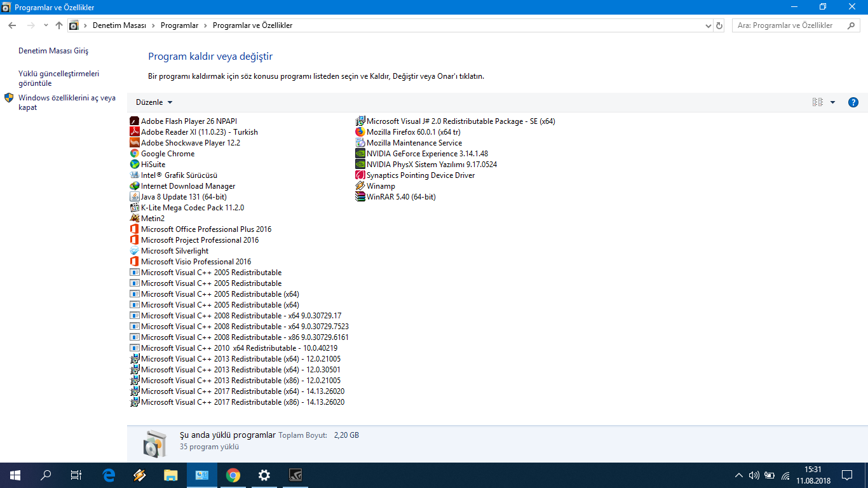Click the NVIDIA GeForce Experience icon

(360, 154)
